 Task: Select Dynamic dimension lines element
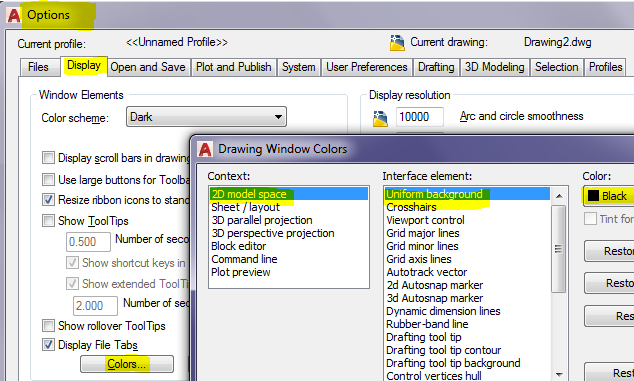click(467, 311)
